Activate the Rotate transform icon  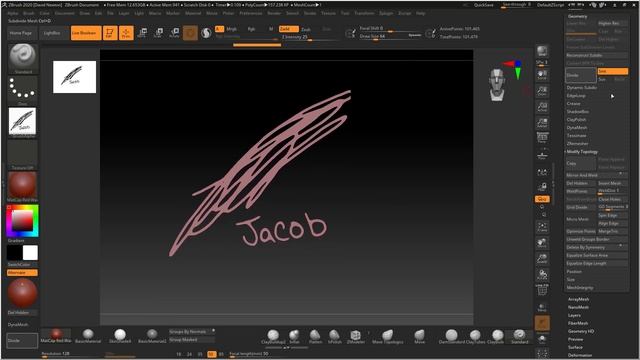[x=174, y=33]
